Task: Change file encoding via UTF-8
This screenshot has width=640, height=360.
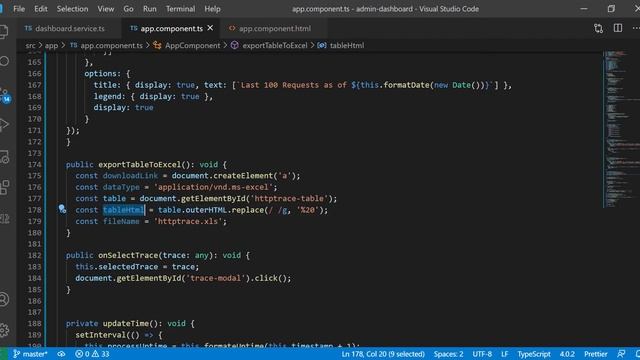Action: (x=482, y=354)
